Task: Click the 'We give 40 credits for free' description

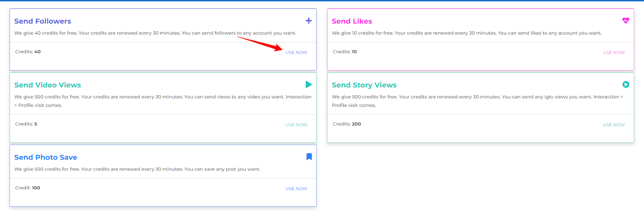Action: tap(155, 33)
